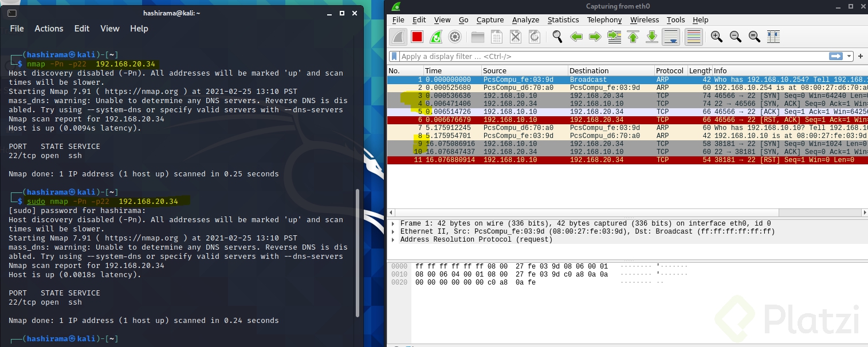Image resolution: width=868 pixels, height=347 pixels.
Task: Open the Telephony menu
Action: pos(604,19)
